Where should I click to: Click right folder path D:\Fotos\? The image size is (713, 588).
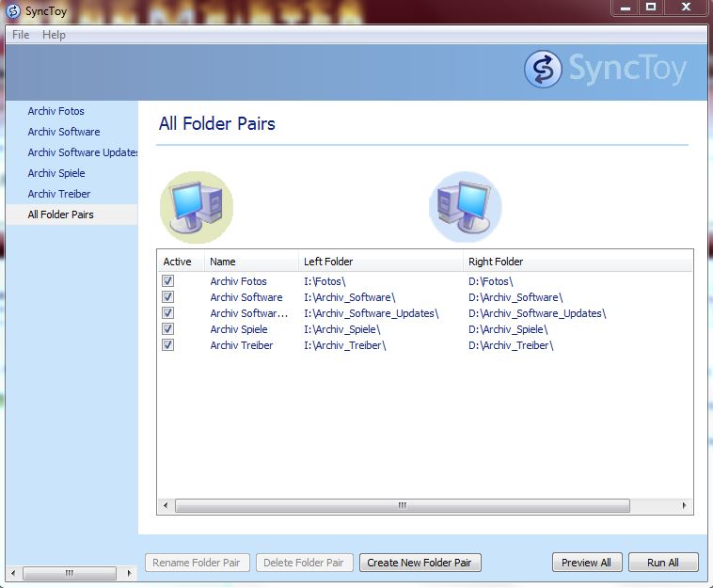pyautogui.click(x=491, y=281)
